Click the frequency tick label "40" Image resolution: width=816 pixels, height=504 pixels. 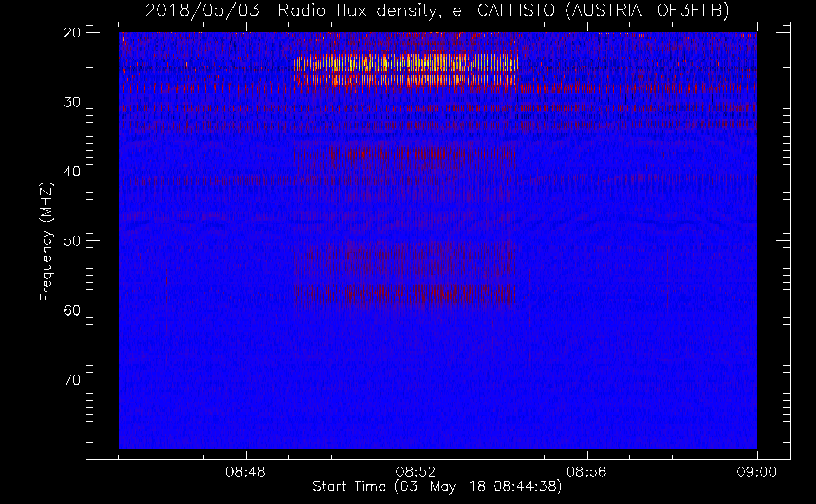(72, 171)
